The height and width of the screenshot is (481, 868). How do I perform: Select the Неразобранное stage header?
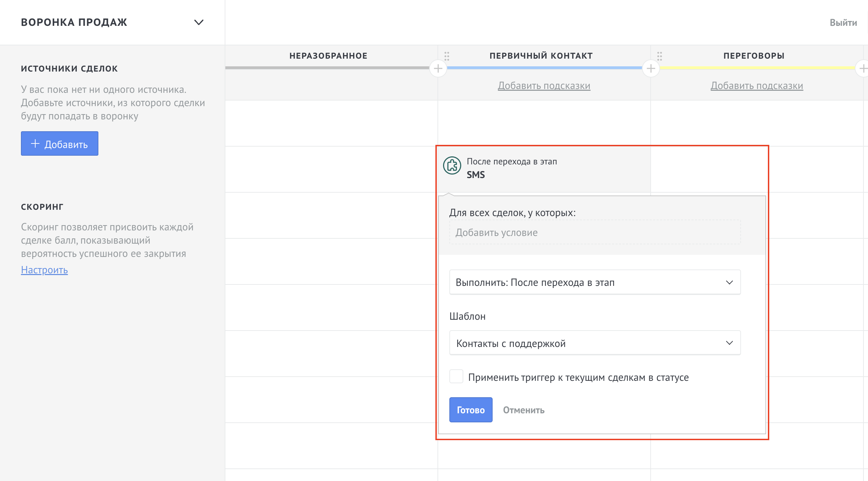(x=328, y=56)
